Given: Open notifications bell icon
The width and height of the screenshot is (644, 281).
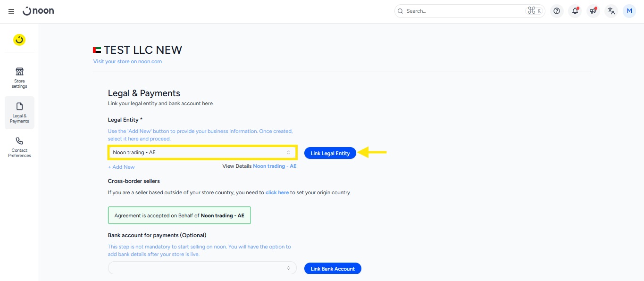Looking at the screenshot, I should point(575,11).
